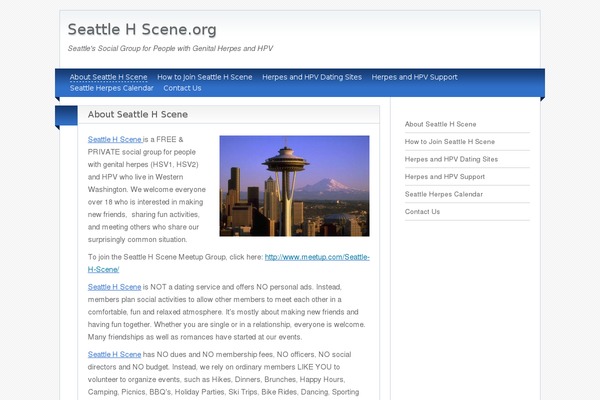Image resolution: width=600 pixels, height=400 pixels.
Task: Open sidebar Herpes and HPV Dating Sites link
Action: click(x=451, y=159)
